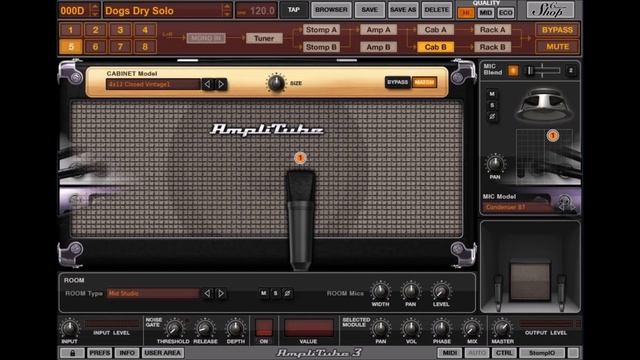Open the Room Type selector field
Viewport: 640px width, 360px height.
click(x=153, y=293)
